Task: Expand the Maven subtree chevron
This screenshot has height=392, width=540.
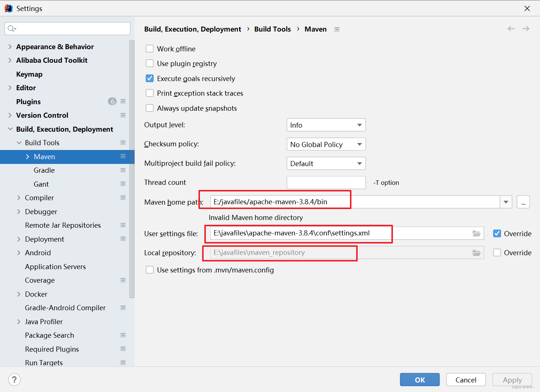Action: (x=28, y=157)
